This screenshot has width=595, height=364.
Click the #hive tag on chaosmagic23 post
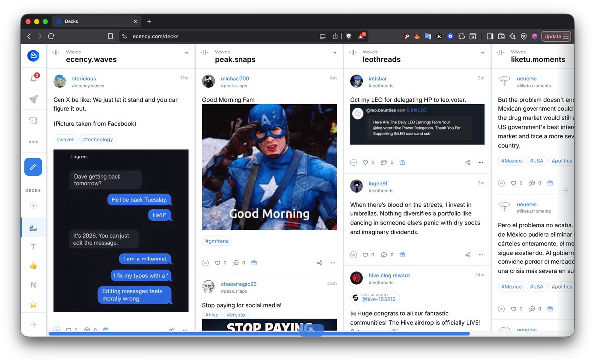[x=212, y=315]
